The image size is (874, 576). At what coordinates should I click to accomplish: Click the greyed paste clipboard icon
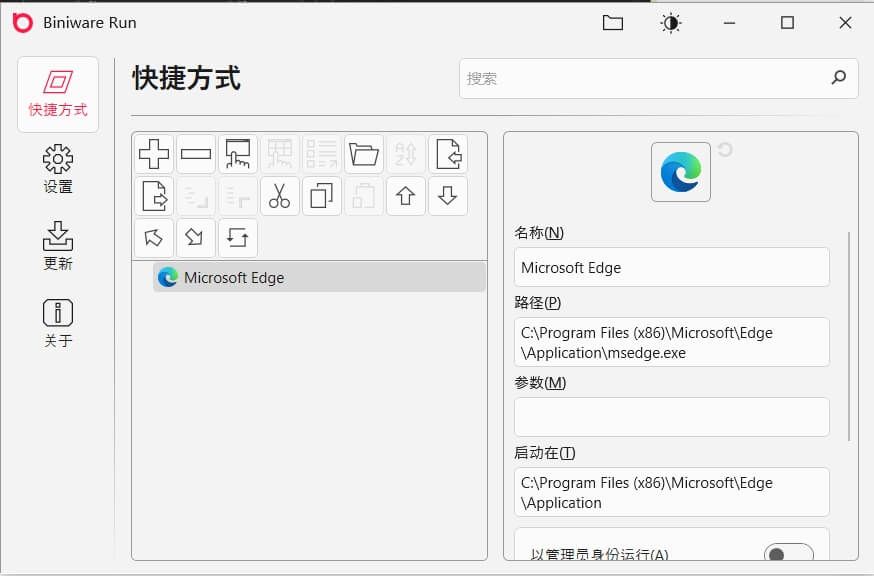coord(364,196)
